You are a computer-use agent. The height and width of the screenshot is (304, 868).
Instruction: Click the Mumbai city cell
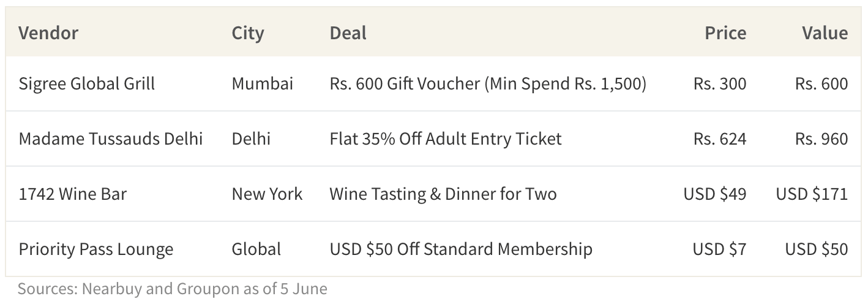click(263, 83)
